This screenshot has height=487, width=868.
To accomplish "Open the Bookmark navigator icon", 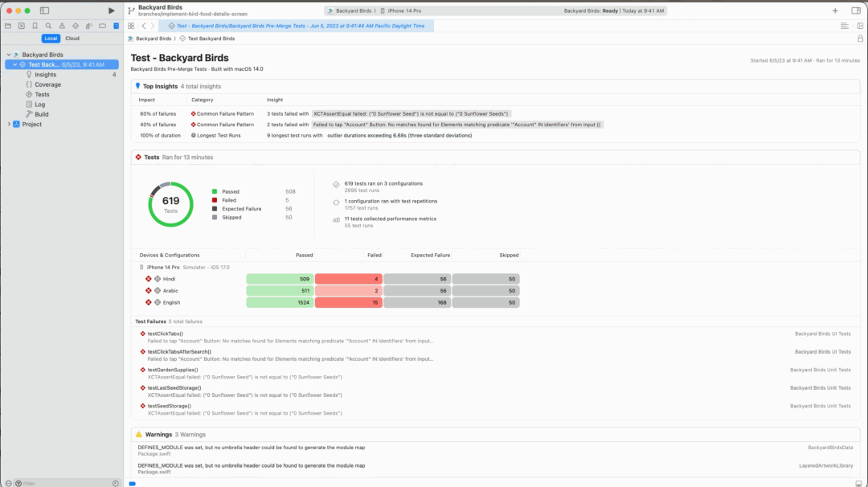I will coord(35,26).
